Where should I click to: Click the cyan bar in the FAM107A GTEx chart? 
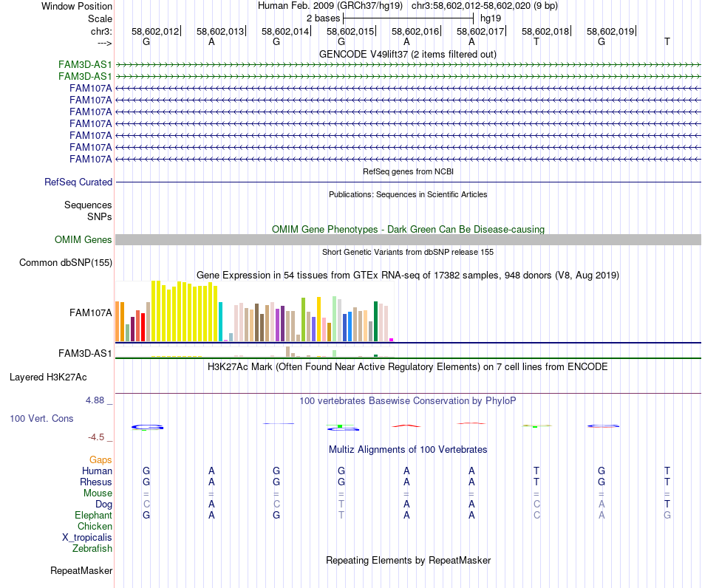(x=221, y=322)
